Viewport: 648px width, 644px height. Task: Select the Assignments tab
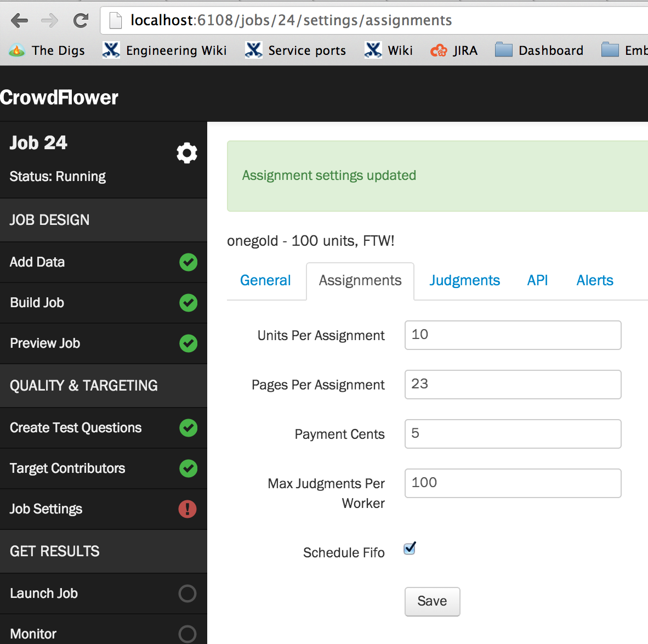point(360,280)
